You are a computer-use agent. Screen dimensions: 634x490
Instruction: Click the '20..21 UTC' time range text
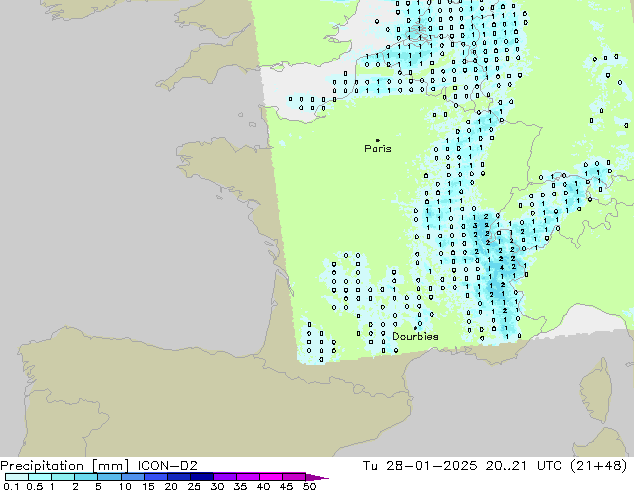[x=523, y=466]
